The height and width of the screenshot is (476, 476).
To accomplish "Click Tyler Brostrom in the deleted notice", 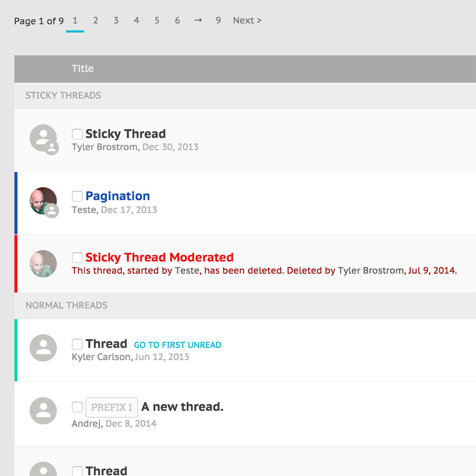I will pyautogui.click(x=371, y=270).
